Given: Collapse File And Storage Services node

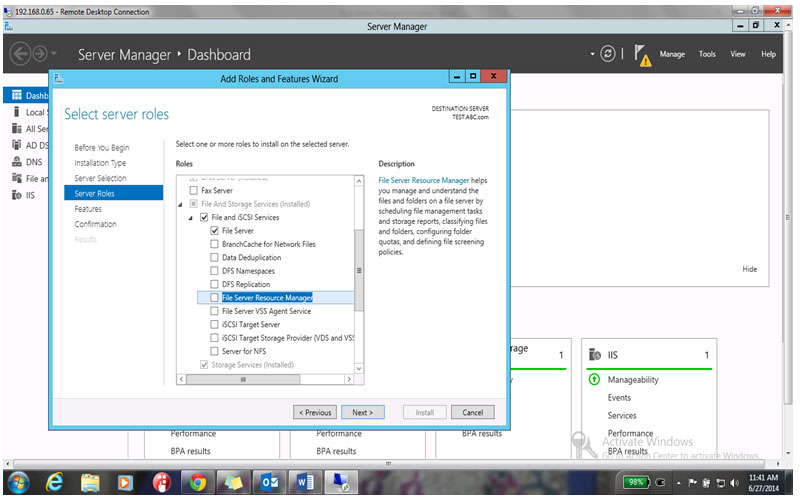Looking at the screenshot, I should pos(180,205).
